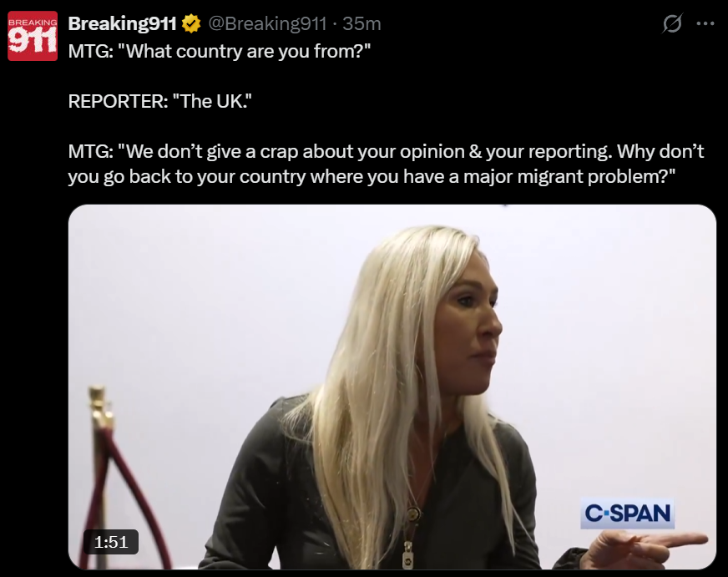Screen dimensions: 728x577
Task: Click the gold verified badge
Action: point(191,23)
